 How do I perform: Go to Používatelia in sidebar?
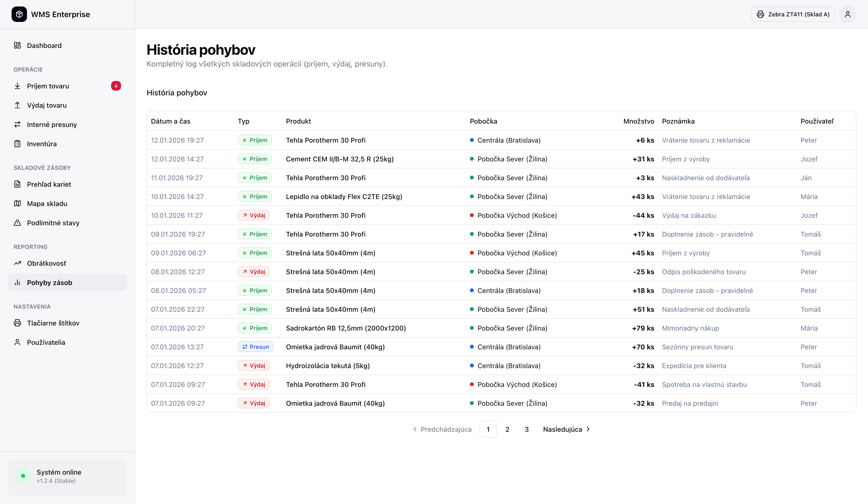tap(46, 342)
